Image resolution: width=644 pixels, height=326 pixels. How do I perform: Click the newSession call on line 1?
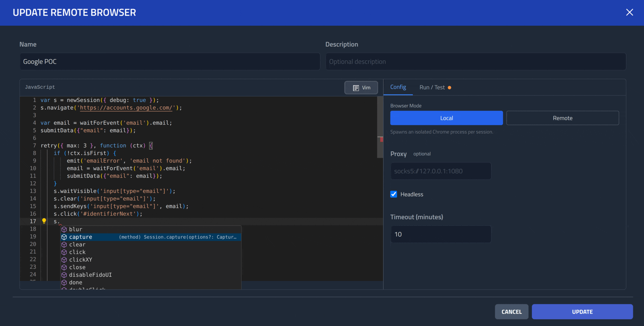[x=83, y=100]
